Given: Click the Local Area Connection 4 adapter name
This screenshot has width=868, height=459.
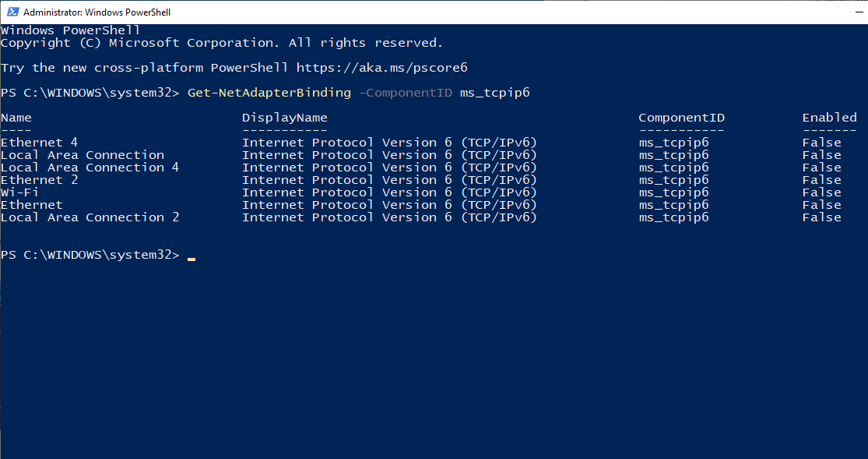Looking at the screenshot, I should [90, 168].
